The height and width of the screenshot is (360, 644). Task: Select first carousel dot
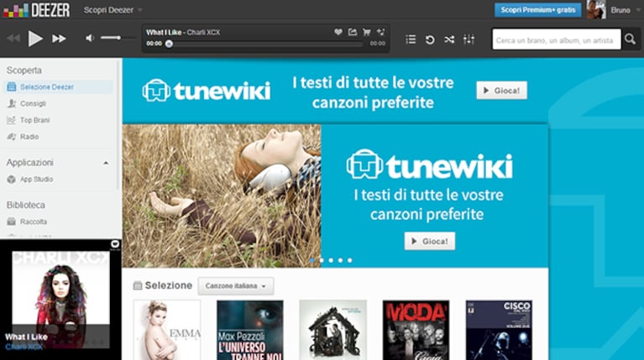point(312,260)
